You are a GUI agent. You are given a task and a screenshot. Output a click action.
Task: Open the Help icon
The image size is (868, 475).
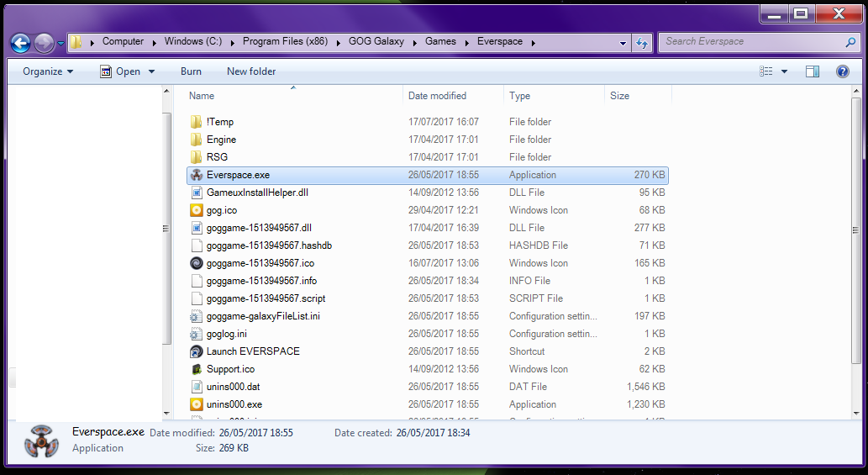(843, 71)
